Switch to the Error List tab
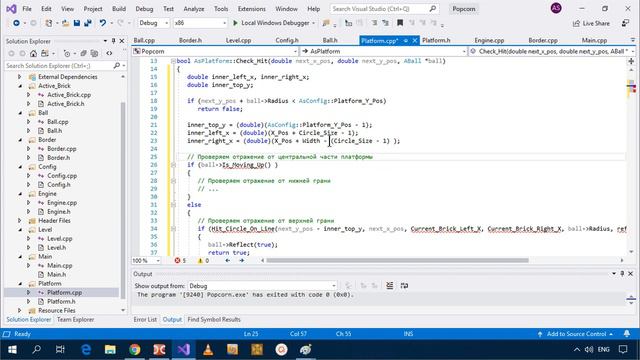This screenshot has width=640, height=360. click(x=145, y=320)
